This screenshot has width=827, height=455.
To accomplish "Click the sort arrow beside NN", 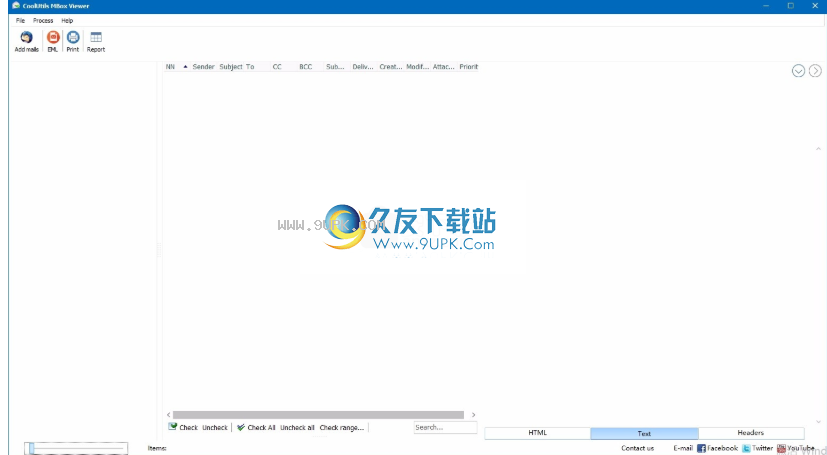I will [185, 67].
